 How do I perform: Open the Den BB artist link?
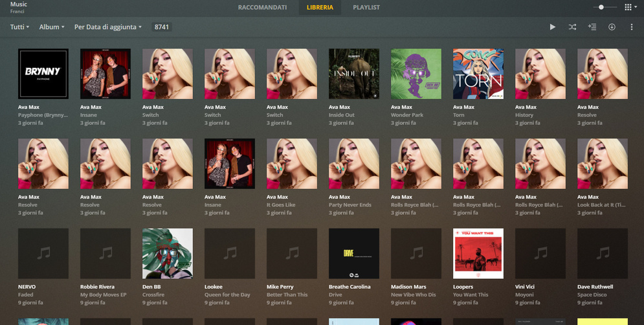(x=151, y=287)
